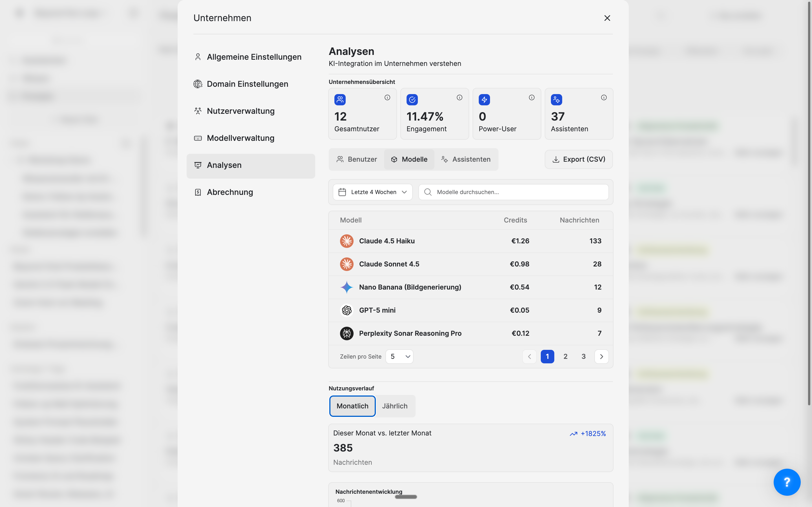Select the Monatlich usage toggle

[x=352, y=406]
